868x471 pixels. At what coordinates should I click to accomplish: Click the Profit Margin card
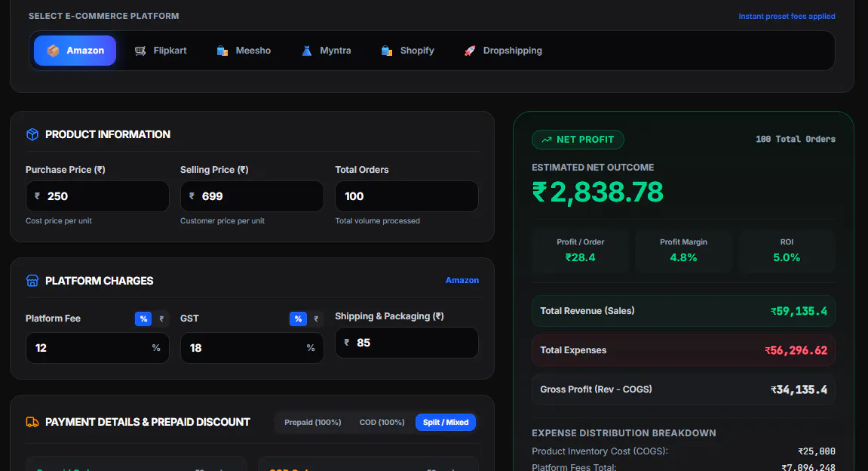click(x=684, y=251)
